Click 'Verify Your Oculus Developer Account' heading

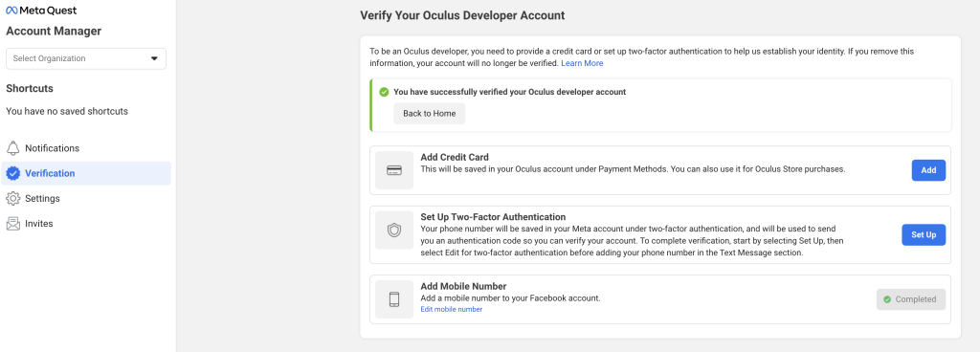(x=462, y=15)
